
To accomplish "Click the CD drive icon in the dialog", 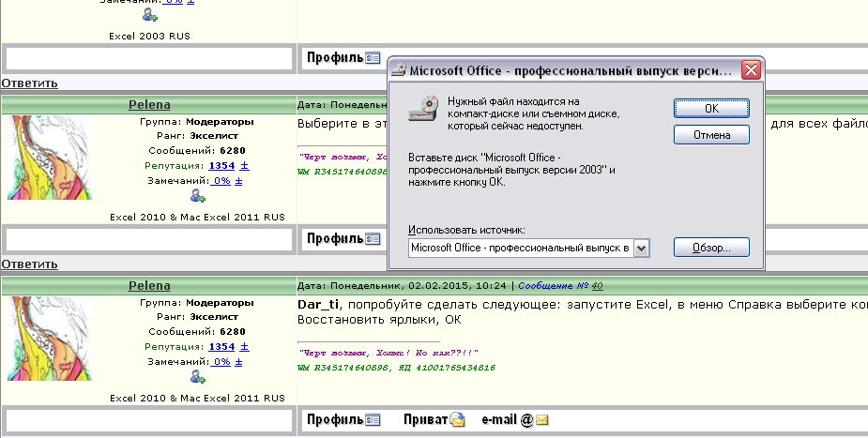I will (423, 109).
